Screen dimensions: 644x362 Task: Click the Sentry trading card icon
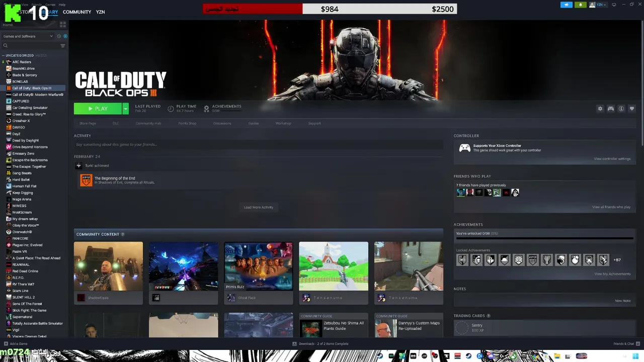[x=461, y=328]
